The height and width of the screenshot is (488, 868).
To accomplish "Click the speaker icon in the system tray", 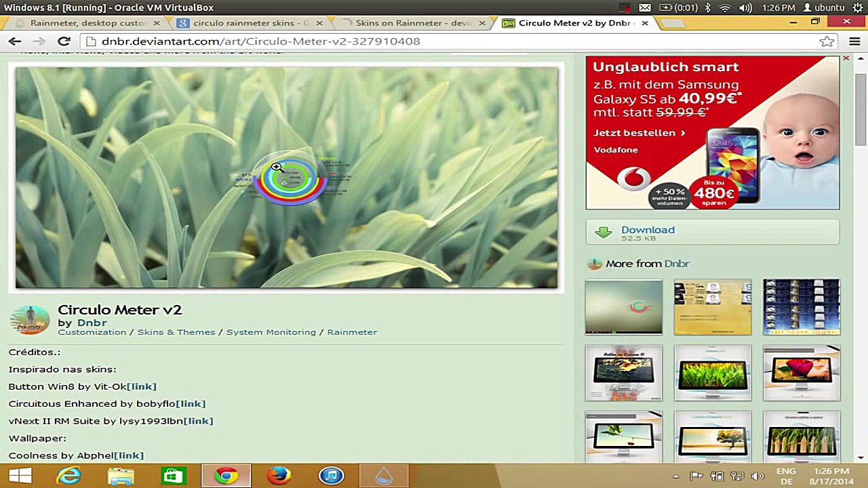I will (x=757, y=476).
